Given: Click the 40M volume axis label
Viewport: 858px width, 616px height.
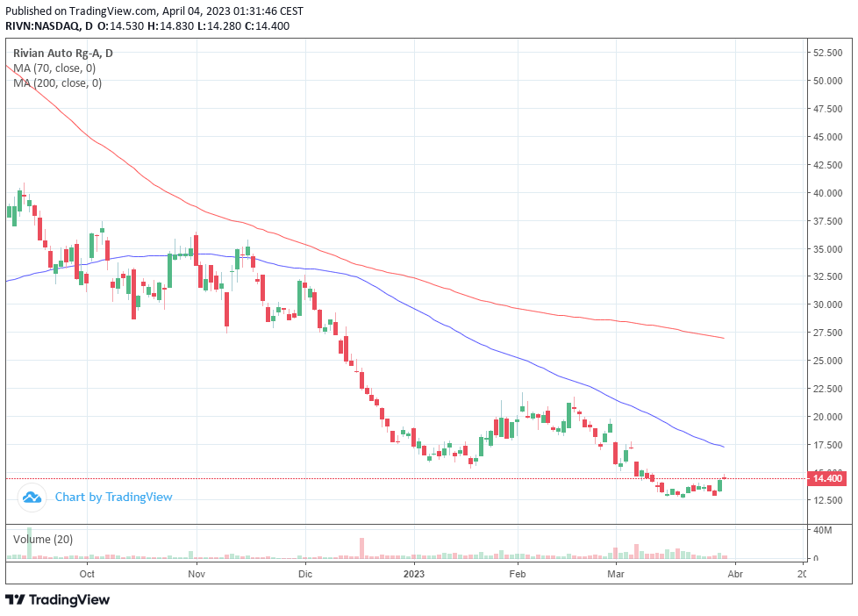Looking at the screenshot, I should point(822,530).
